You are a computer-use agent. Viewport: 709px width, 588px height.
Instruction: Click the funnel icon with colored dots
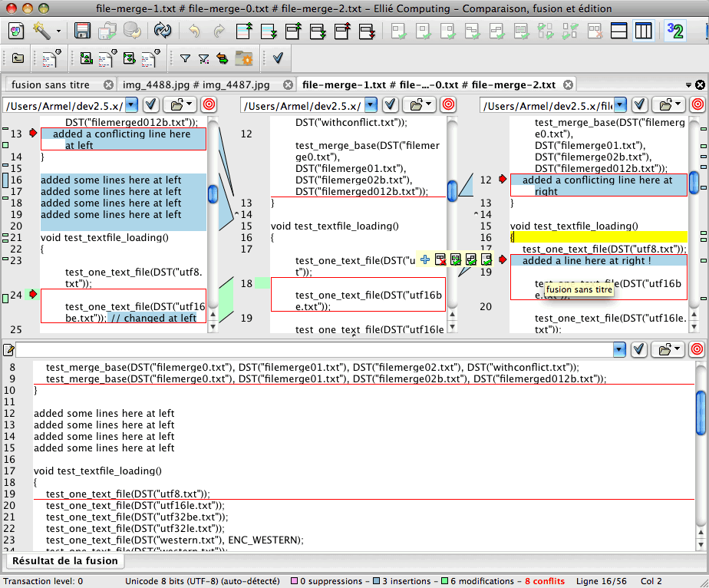click(x=204, y=58)
